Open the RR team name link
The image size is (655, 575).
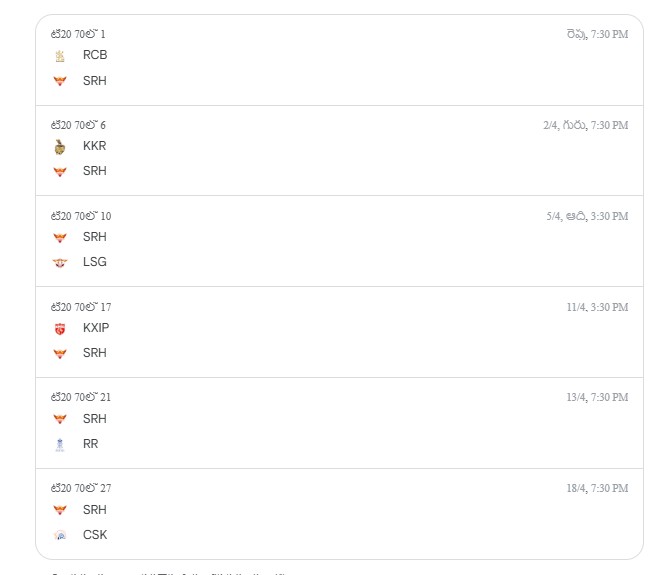(91, 444)
